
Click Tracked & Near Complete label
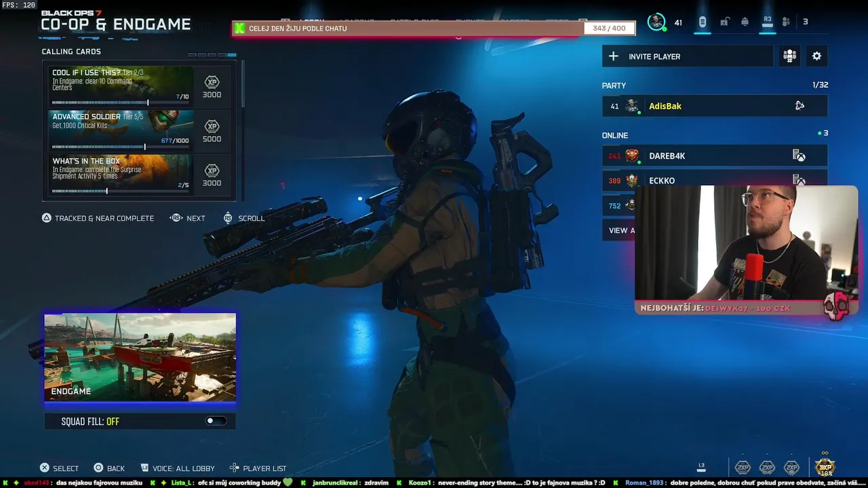pos(104,218)
